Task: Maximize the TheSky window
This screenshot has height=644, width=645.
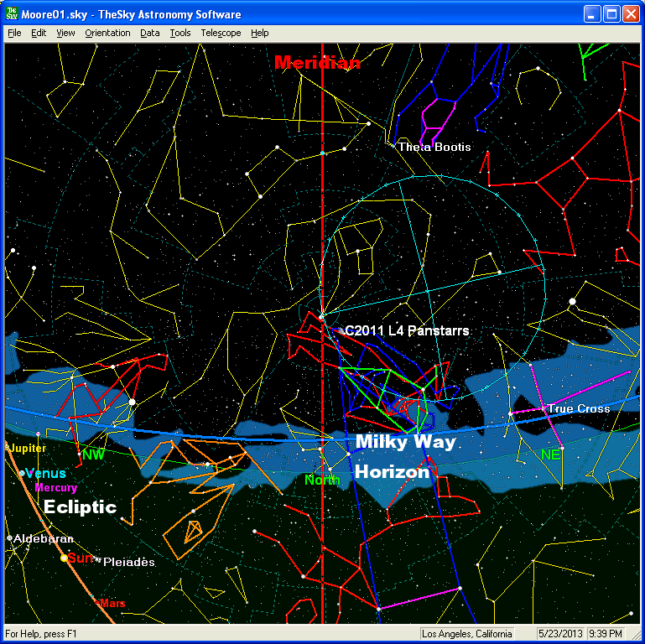Action: 612,14
